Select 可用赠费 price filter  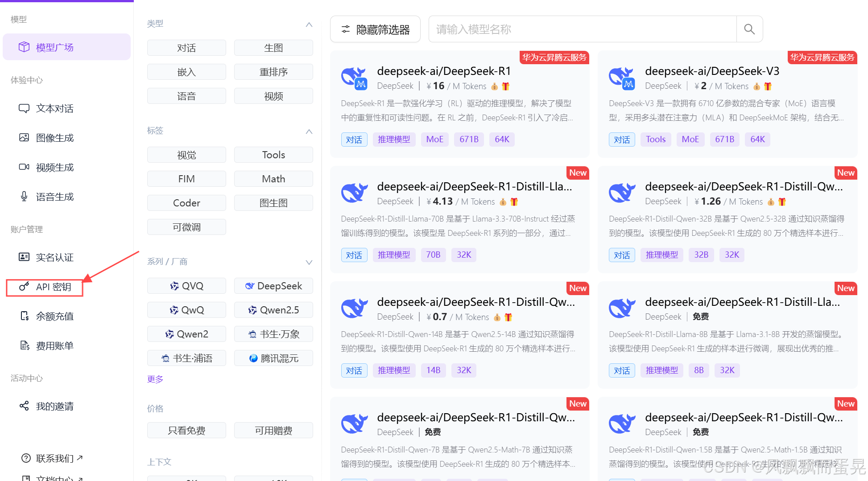coord(273,430)
